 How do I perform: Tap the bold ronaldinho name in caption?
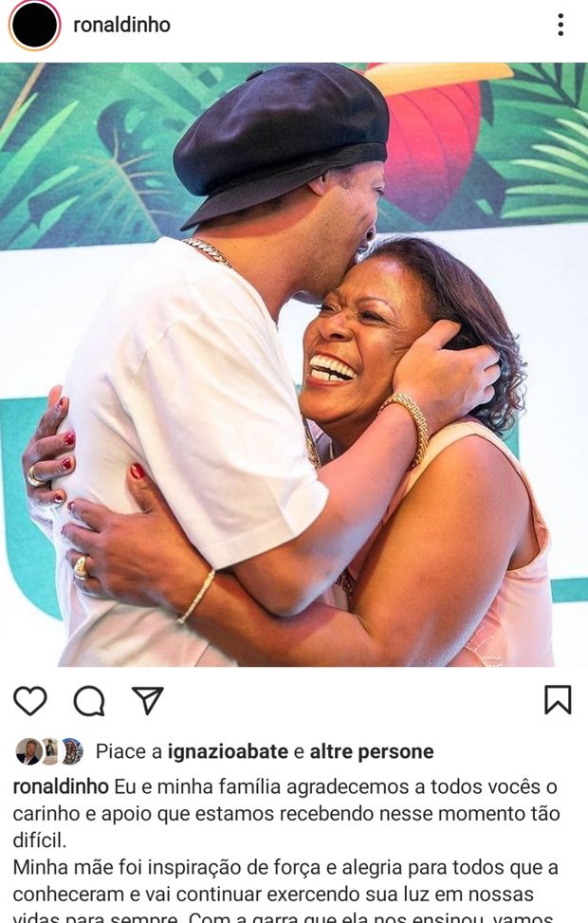pos(61,786)
